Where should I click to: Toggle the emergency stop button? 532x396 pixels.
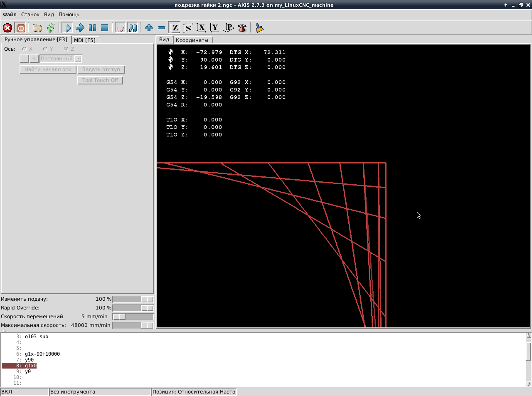coord(7,28)
